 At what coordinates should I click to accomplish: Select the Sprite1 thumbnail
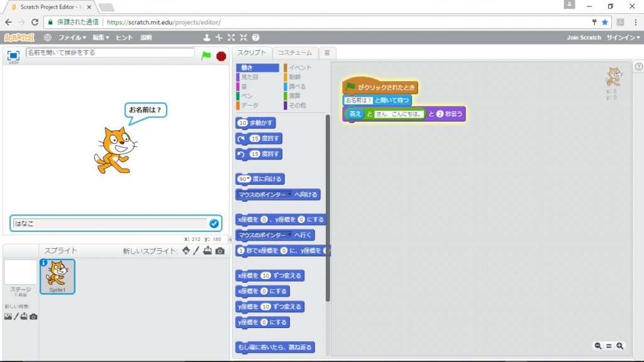point(57,277)
